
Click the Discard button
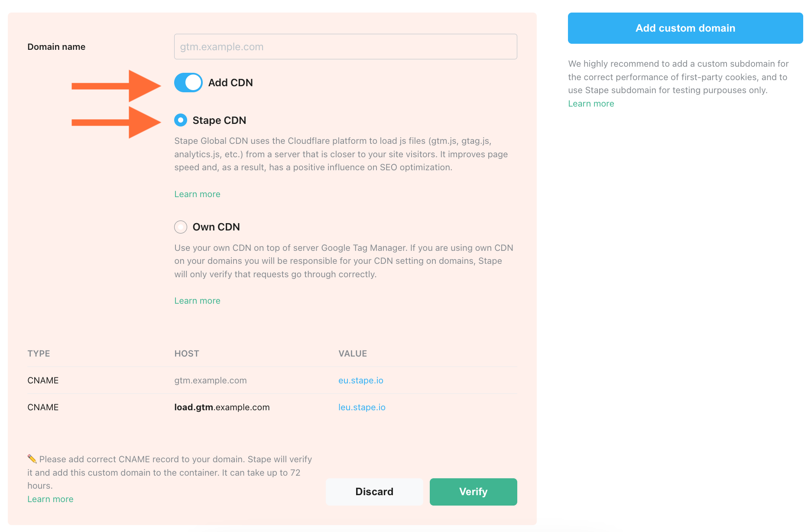tap(374, 492)
